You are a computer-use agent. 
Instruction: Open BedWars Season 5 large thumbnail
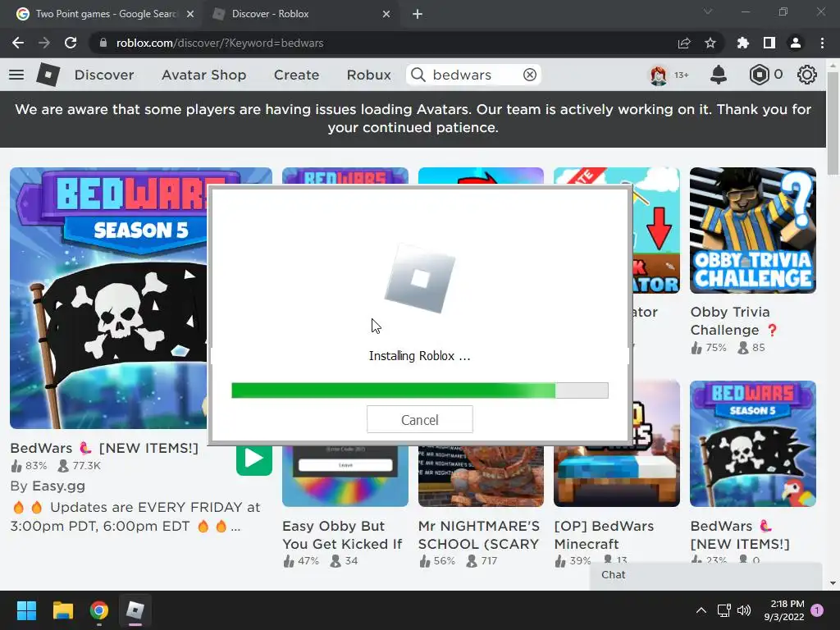[108, 298]
